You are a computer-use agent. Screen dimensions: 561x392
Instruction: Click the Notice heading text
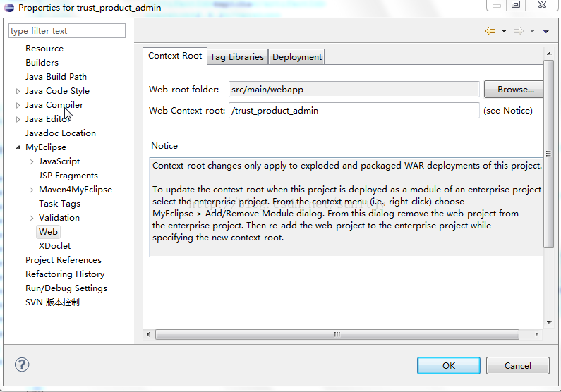(x=164, y=146)
